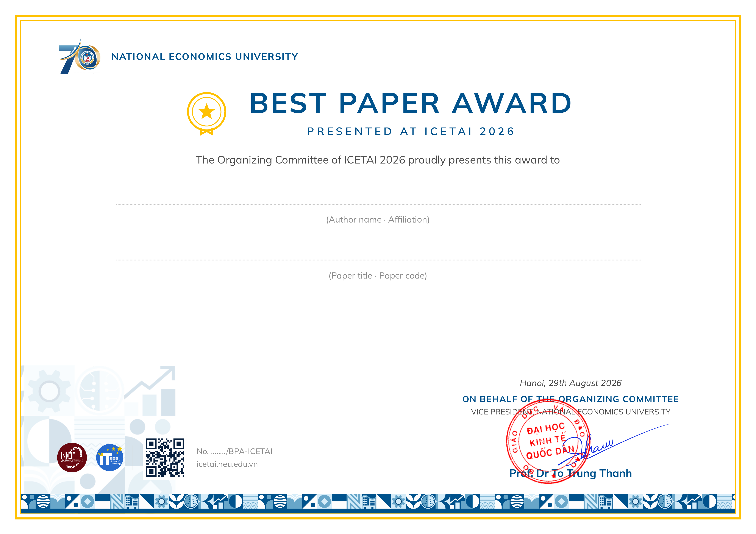Screen dimensions: 756x534
Task: Click the QR code
Action: (x=165, y=458)
